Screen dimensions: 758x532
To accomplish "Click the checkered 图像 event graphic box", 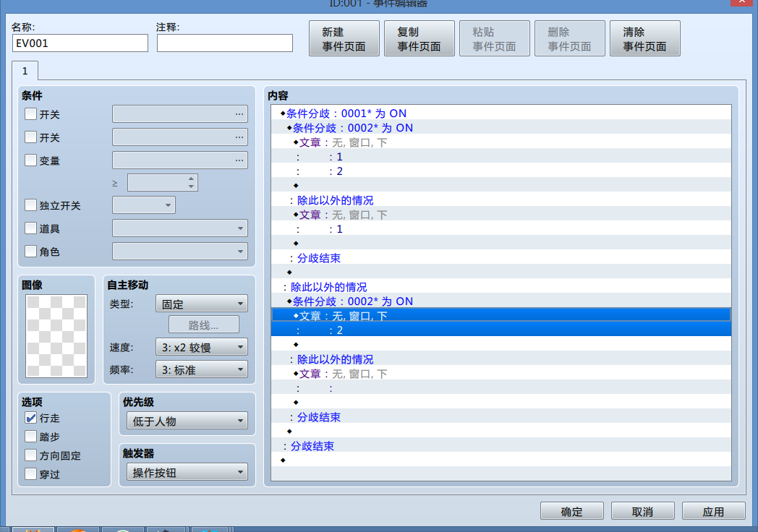I will 56,336.
